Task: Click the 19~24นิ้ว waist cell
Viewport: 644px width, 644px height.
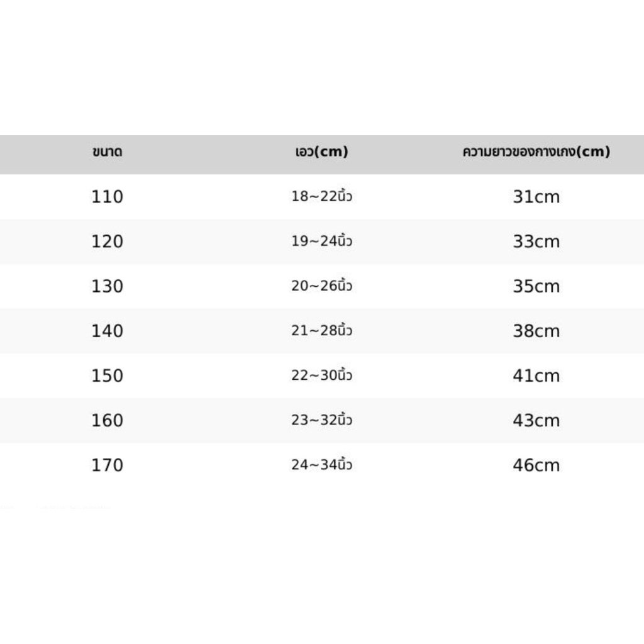Action: pos(321,241)
